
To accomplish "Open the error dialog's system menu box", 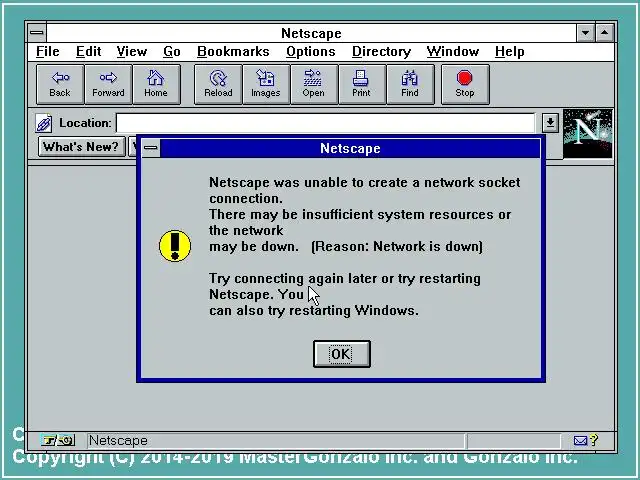I will pyautogui.click(x=151, y=148).
